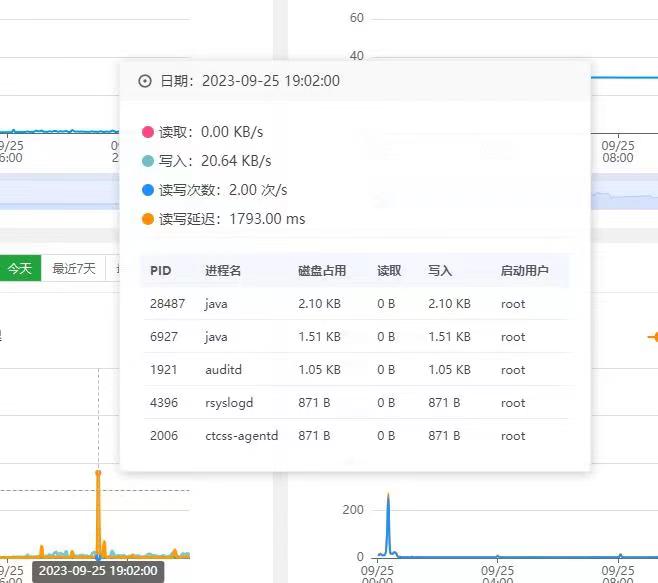The width and height of the screenshot is (658, 583).
Task: Click the orange spike peak marker on the chart
Action: click(x=98, y=473)
